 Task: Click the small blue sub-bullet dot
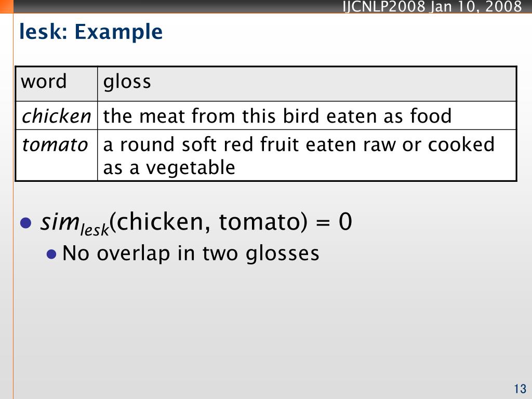pos(51,254)
